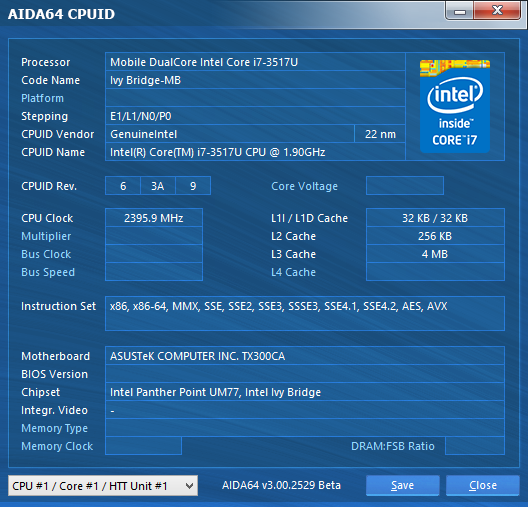Click the red X title bar button
Screen dimensions: 528x507
coord(497,11)
